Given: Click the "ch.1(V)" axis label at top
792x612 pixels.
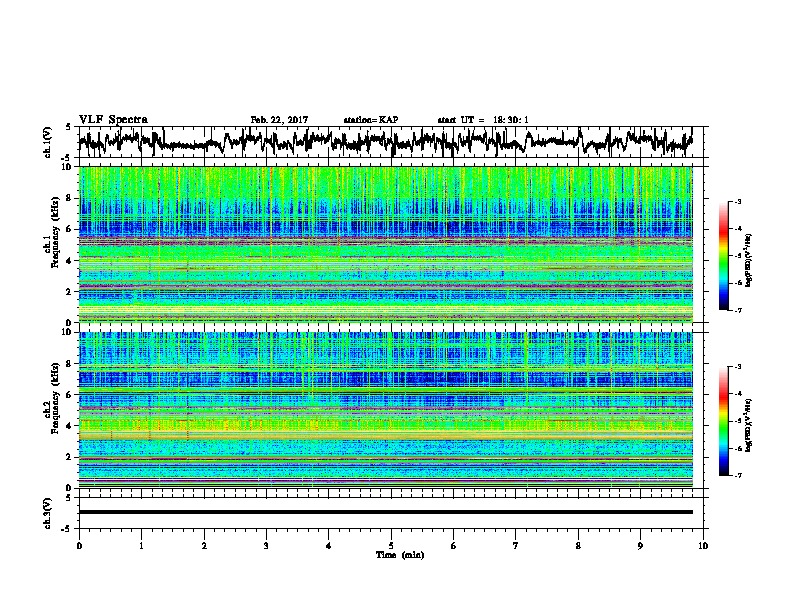Looking at the screenshot, I should click(x=48, y=142).
